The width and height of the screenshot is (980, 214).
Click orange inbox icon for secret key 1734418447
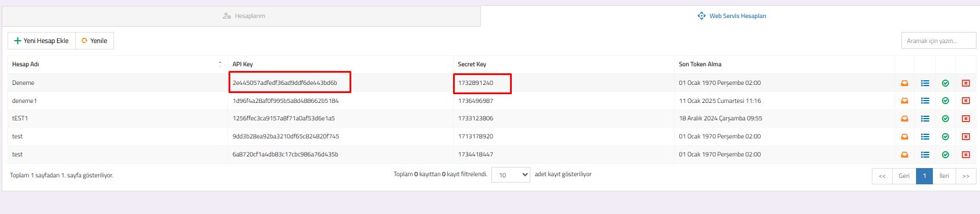click(904, 155)
